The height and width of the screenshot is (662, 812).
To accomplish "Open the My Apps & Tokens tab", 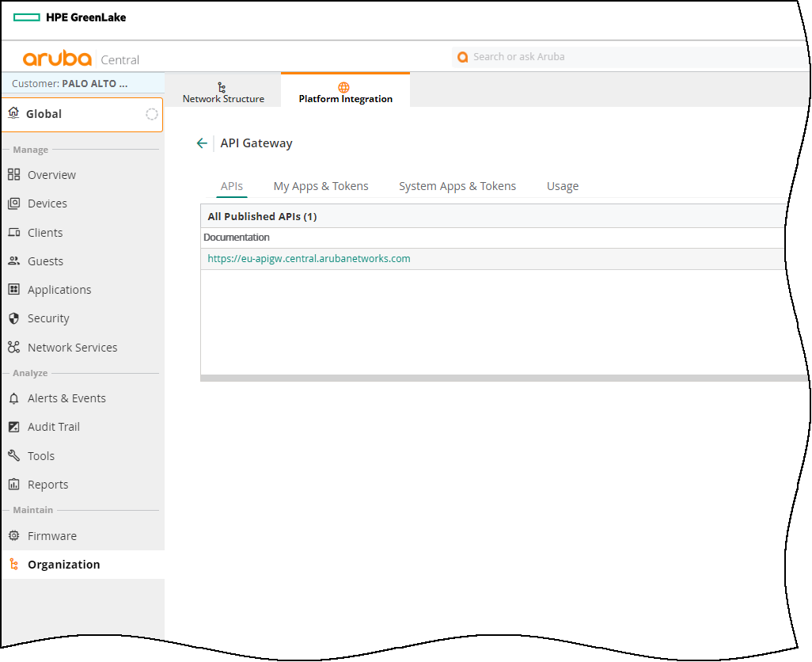I will pos(321,186).
